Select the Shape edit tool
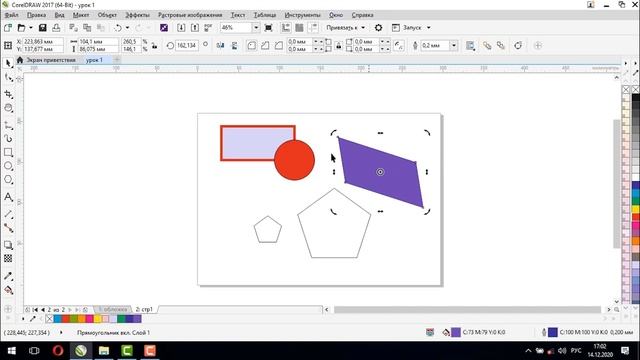Viewport: 640px width, 360px height. pyautogui.click(x=8, y=77)
